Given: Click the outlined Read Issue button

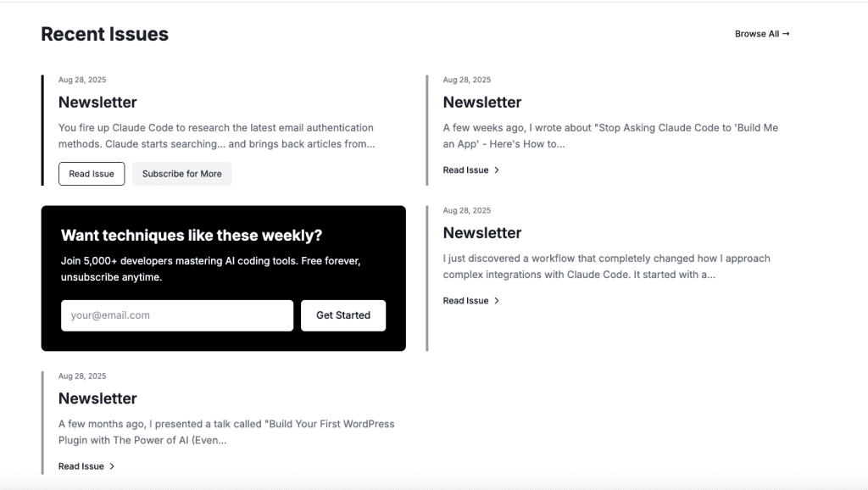Looking at the screenshot, I should pyautogui.click(x=92, y=174).
